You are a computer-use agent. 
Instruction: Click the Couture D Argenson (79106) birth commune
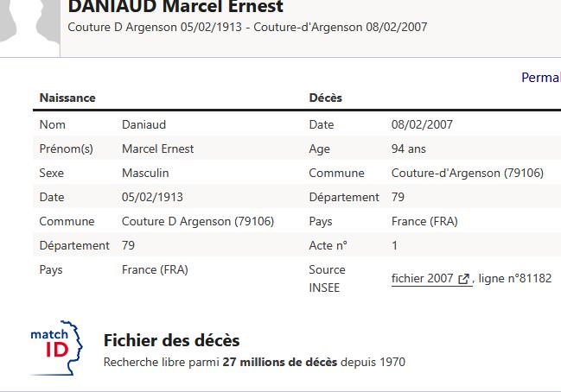pos(197,221)
